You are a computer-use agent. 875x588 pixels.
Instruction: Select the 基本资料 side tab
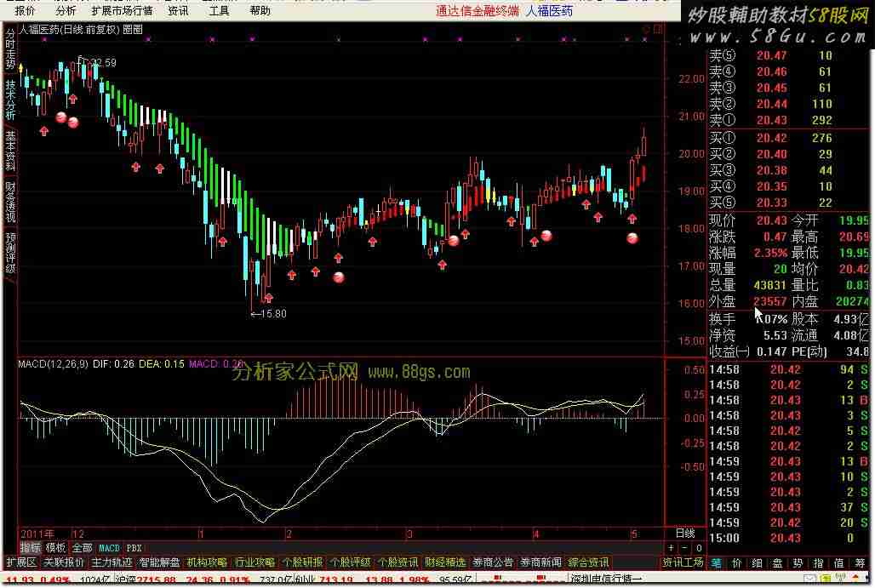(10, 148)
